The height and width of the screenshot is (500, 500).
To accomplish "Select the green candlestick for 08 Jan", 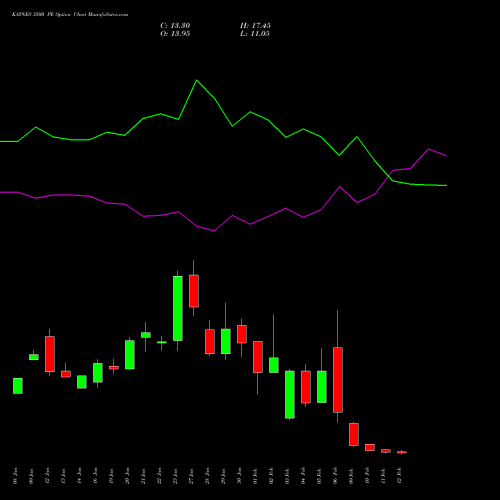I will (18, 386).
